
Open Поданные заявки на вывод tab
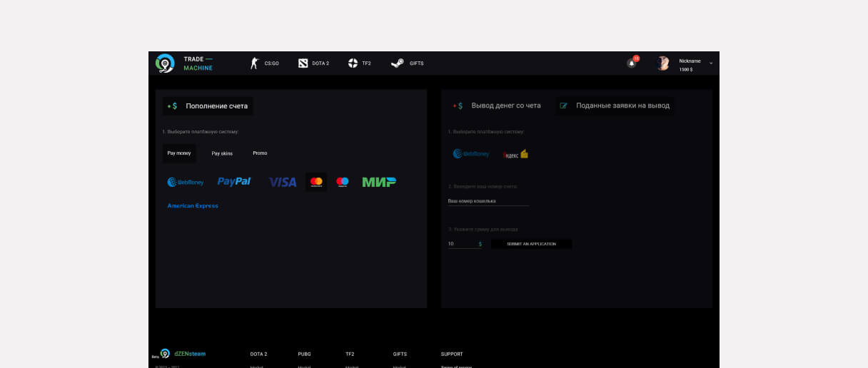pos(615,106)
